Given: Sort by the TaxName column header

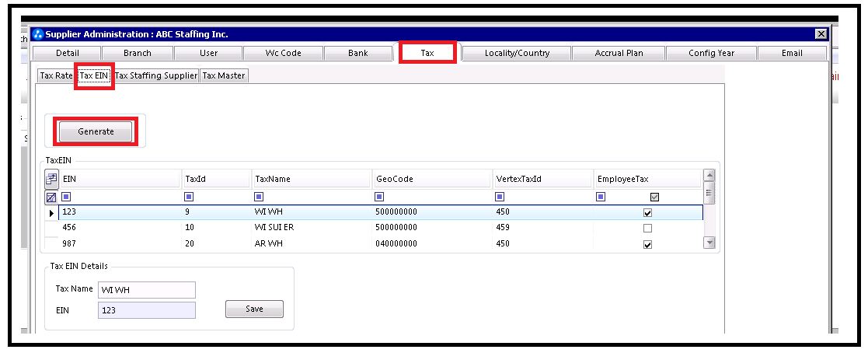Looking at the screenshot, I should tap(312, 179).
